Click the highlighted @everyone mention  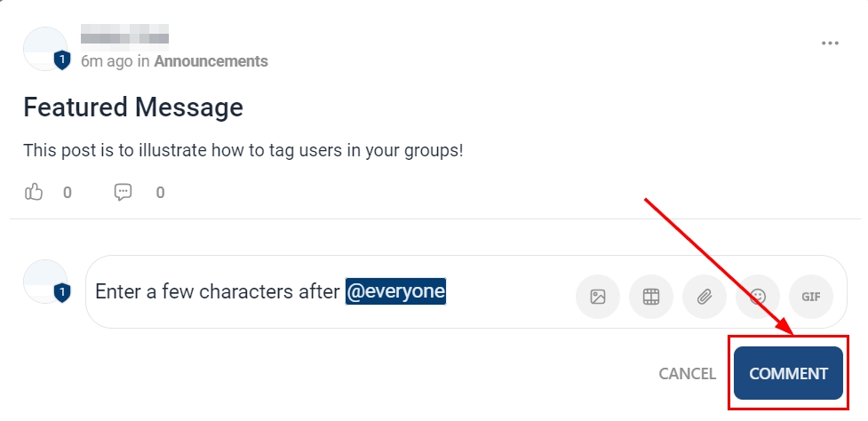(x=395, y=291)
